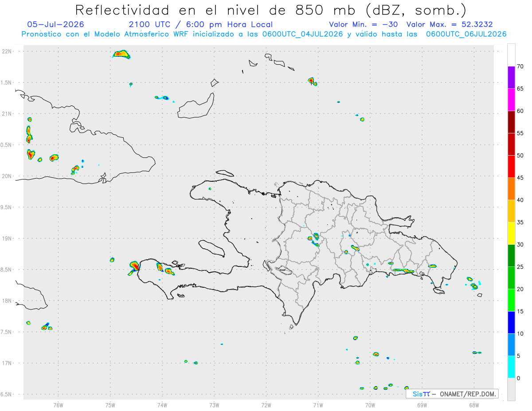The width and height of the screenshot is (532, 411).
Task: Click the colorbar label '70'
Action: coord(520,67)
